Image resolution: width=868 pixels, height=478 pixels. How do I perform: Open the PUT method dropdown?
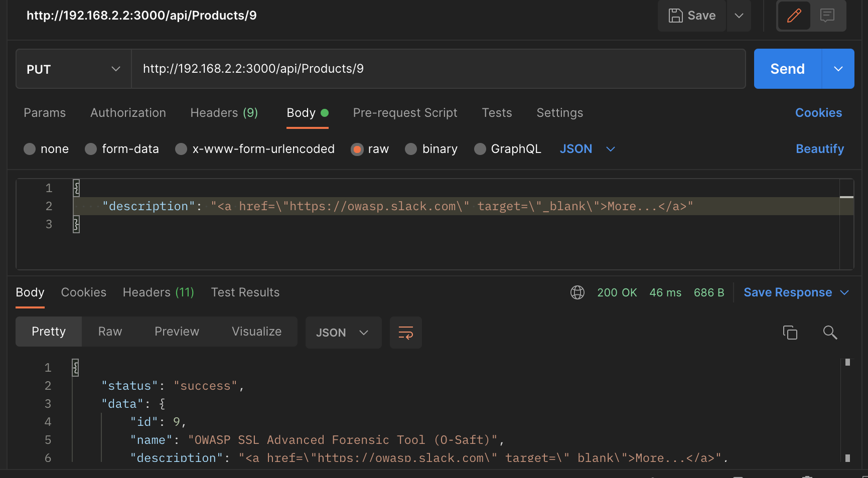click(x=74, y=69)
